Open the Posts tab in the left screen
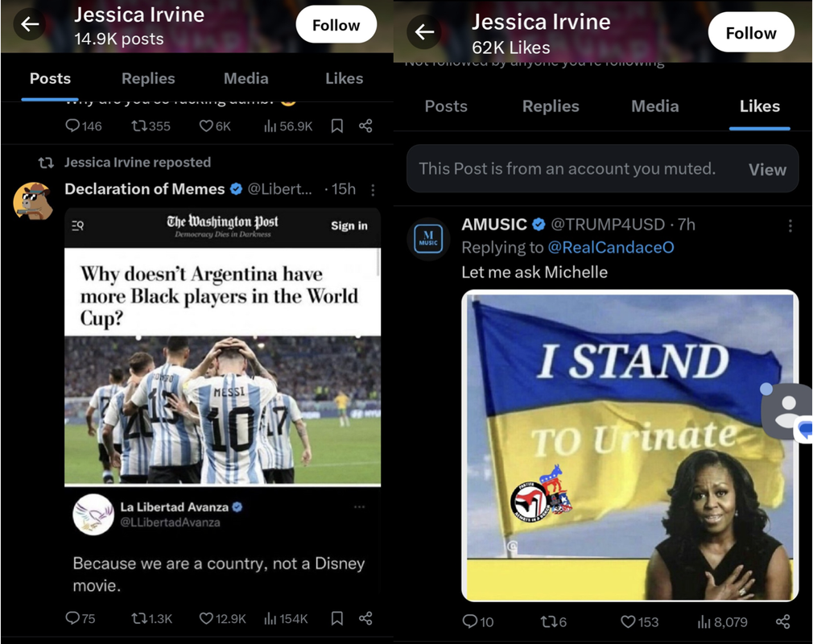This screenshot has width=813, height=644. [x=50, y=78]
